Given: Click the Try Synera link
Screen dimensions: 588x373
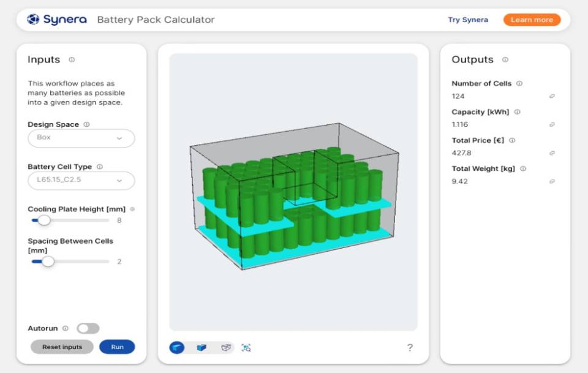Looking at the screenshot, I should 468,20.
